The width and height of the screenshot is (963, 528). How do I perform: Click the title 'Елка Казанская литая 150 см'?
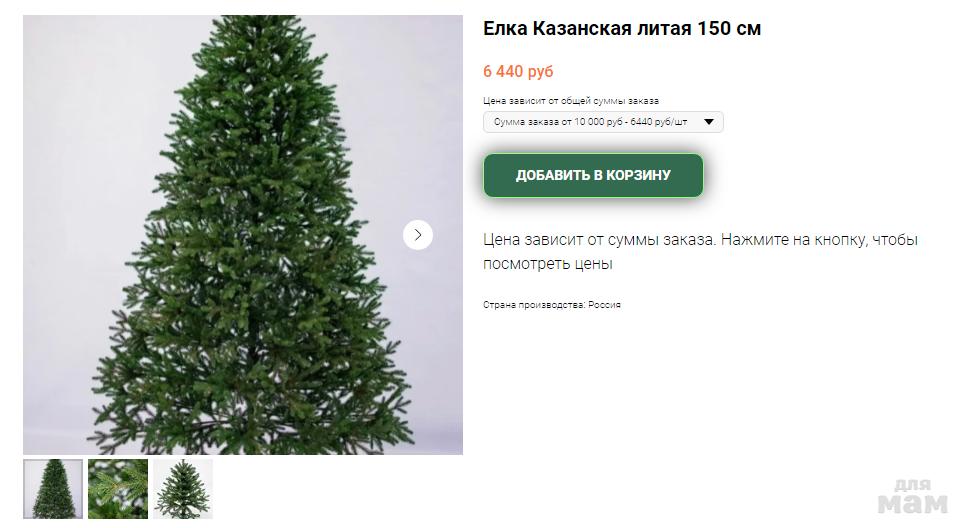tap(622, 28)
